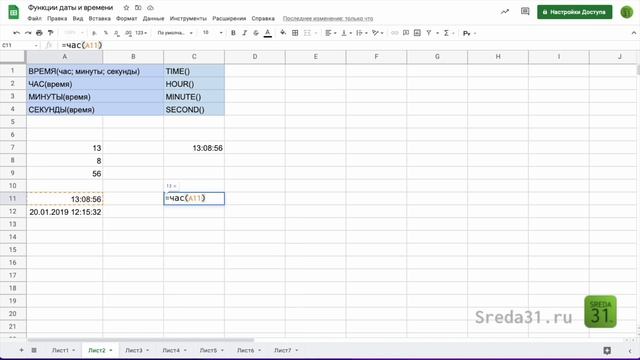This screenshot has height=360, width=640.
Task: Star the document
Action: coord(126,7)
